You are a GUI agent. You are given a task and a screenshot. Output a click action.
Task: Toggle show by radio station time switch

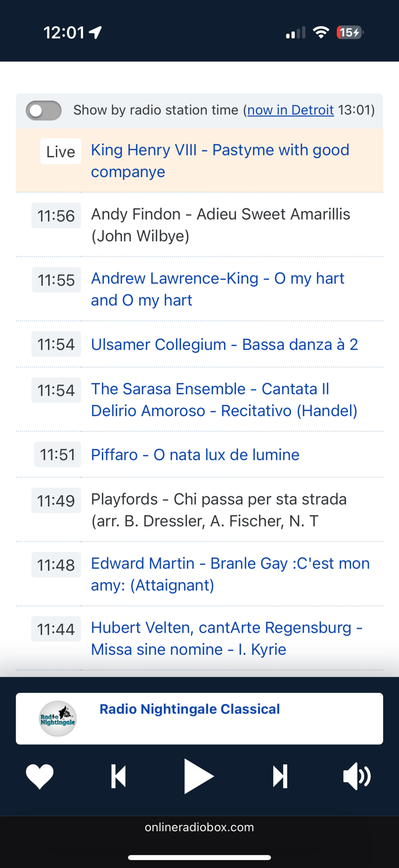point(44,110)
